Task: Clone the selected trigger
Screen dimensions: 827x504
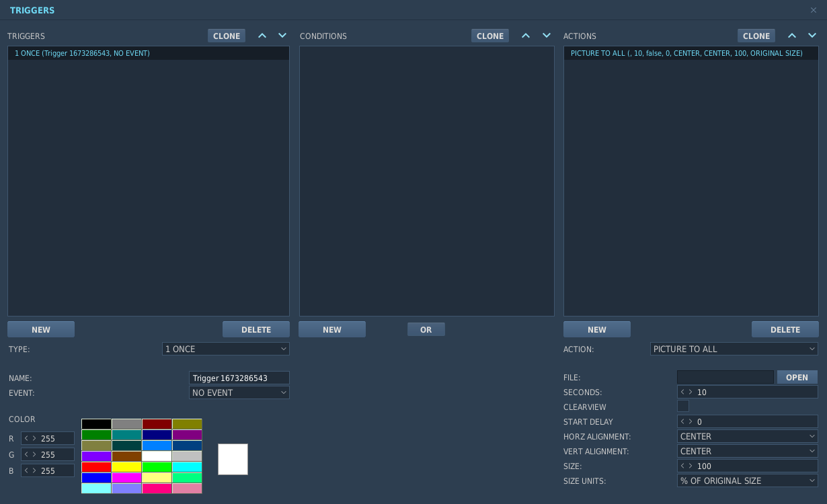Action: pyautogui.click(x=227, y=36)
